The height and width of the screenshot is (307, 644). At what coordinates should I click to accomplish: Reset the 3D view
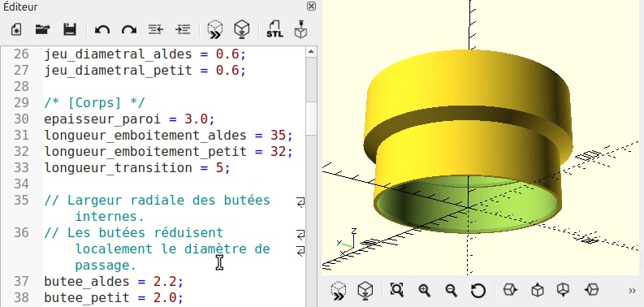click(478, 291)
